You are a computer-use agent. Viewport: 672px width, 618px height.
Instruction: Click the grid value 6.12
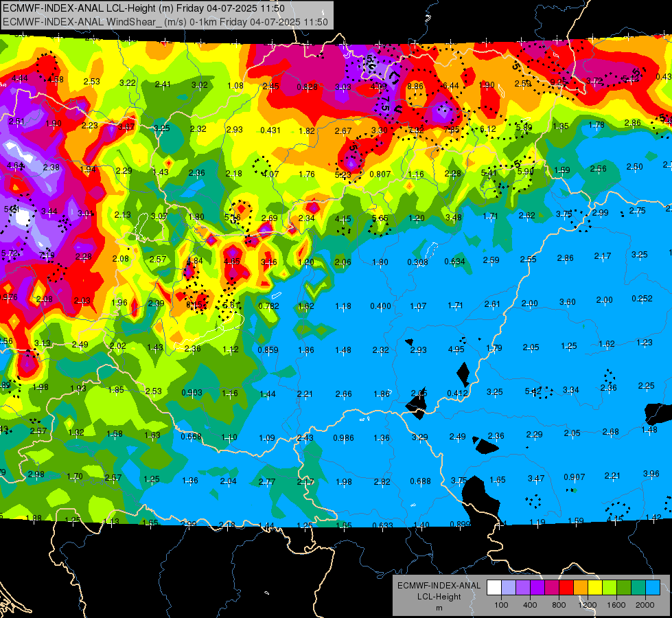pyautogui.click(x=488, y=128)
